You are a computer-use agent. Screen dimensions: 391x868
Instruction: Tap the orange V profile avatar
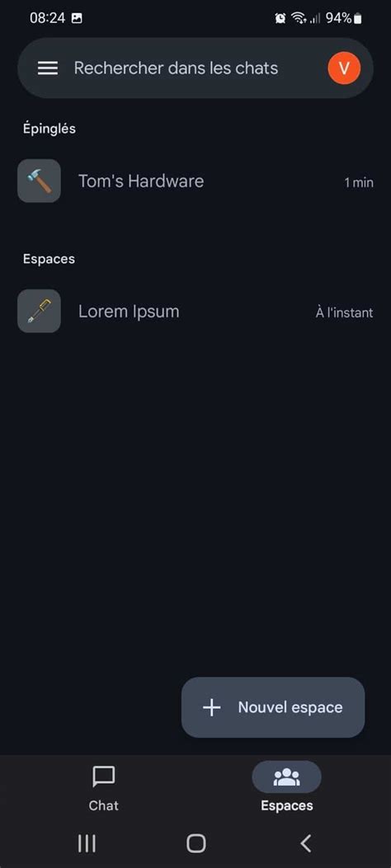point(344,68)
